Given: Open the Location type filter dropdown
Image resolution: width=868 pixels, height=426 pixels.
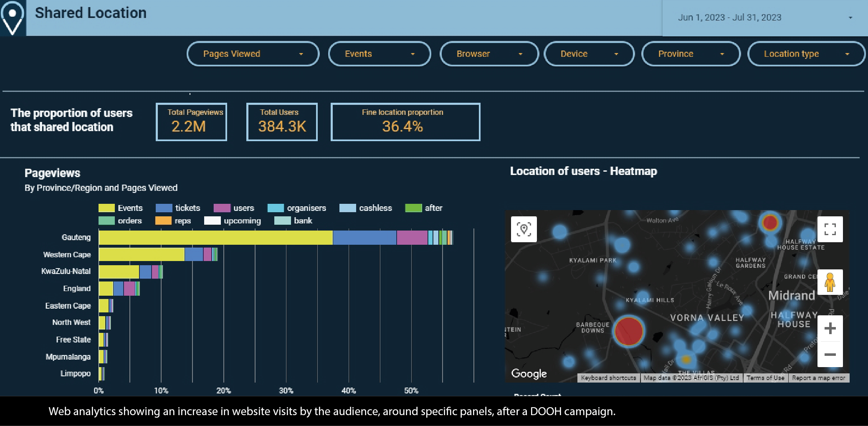Looking at the screenshot, I should [806, 54].
